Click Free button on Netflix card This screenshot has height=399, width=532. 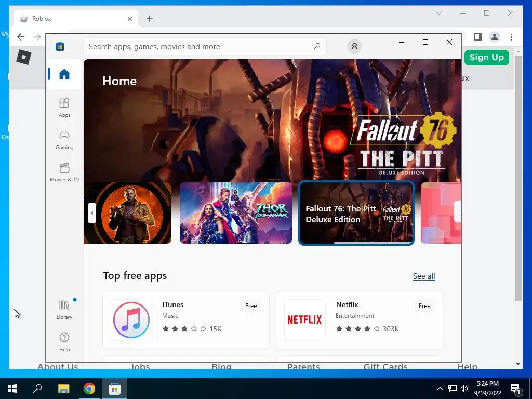(424, 305)
